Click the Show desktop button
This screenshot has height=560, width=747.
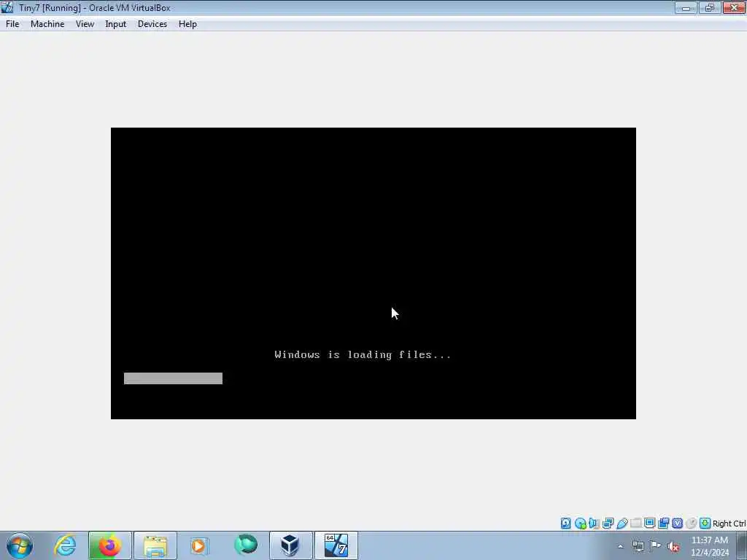(x=742, y=545)
